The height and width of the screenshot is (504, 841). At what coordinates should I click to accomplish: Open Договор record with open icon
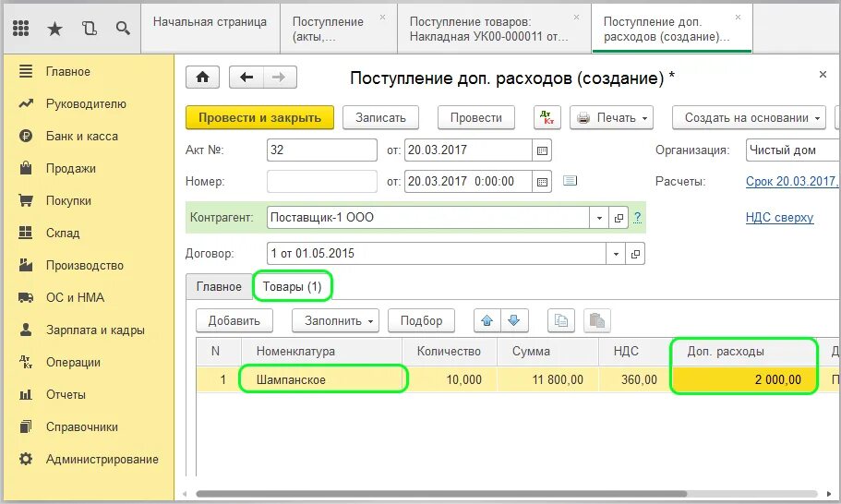635,254
